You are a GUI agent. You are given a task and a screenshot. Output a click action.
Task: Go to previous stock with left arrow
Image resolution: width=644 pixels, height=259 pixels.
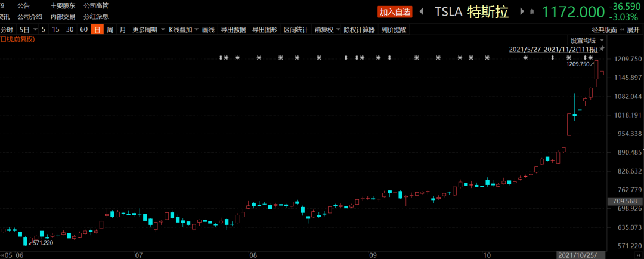coord(421,11)
